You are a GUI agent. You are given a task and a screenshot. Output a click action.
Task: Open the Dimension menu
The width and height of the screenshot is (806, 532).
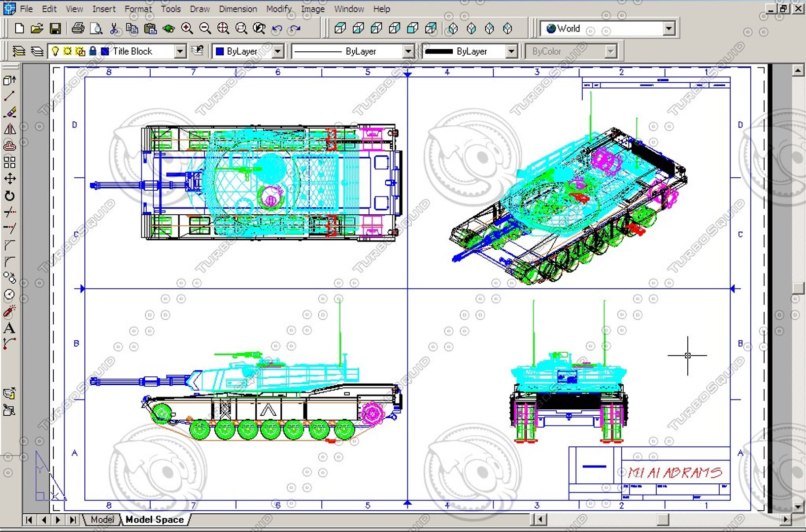(238, 9)
